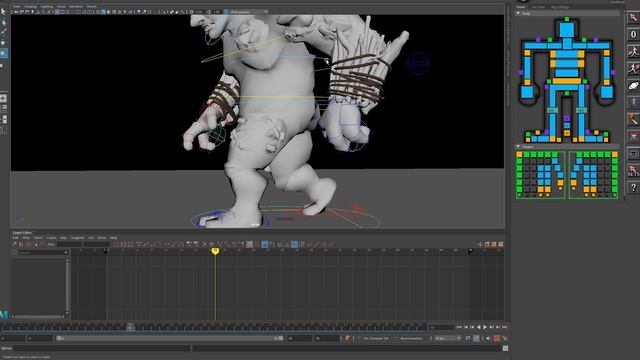Open the viewport Panels menu
Viewport: 640px width, 360px height.
pos(91,7)
